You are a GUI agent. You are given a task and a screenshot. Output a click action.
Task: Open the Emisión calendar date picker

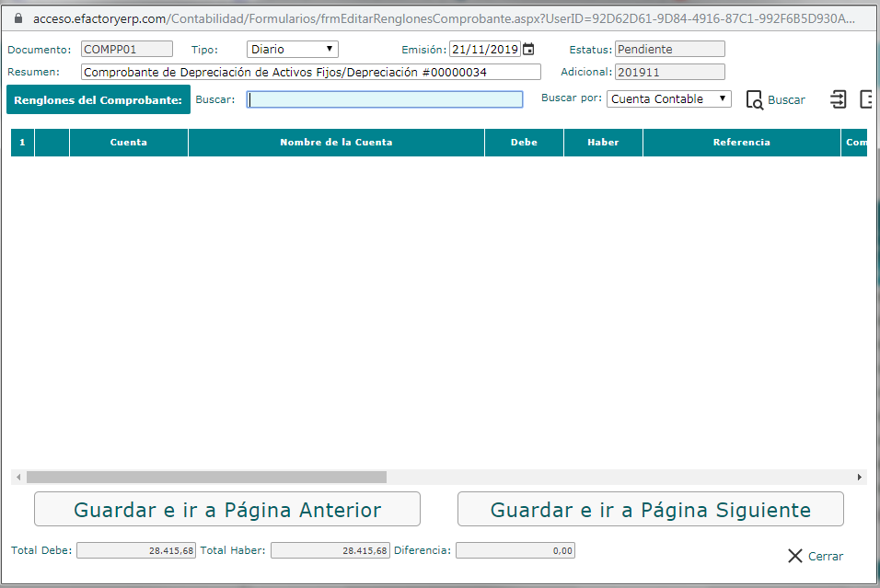point(528,50)
